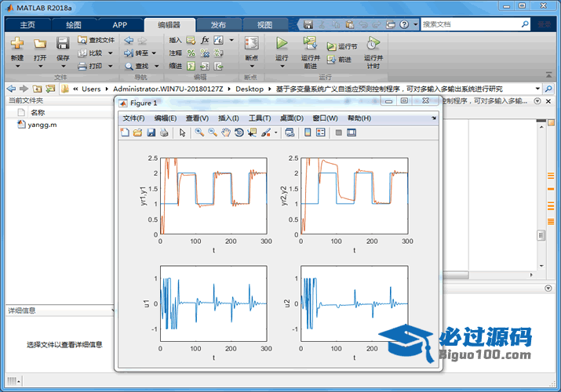Open the 断点 dropdown arrow
The height and width of the screenshot is (392, 561).
[x=252, y=66]
